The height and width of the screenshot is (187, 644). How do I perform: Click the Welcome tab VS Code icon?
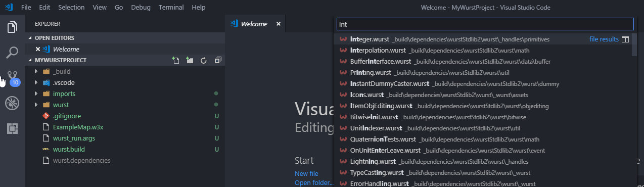[234, 24]
